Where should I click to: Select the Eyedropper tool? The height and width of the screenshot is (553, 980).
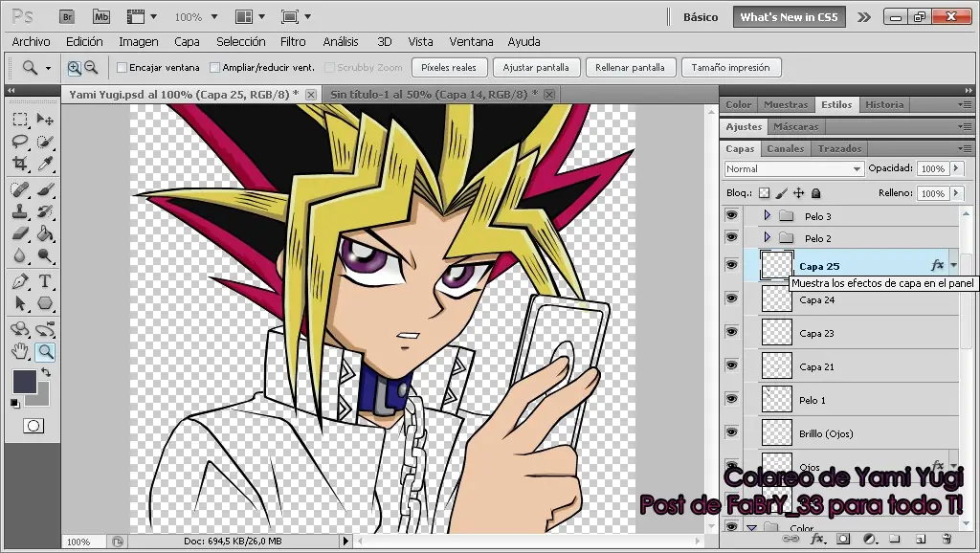point(44,162)
